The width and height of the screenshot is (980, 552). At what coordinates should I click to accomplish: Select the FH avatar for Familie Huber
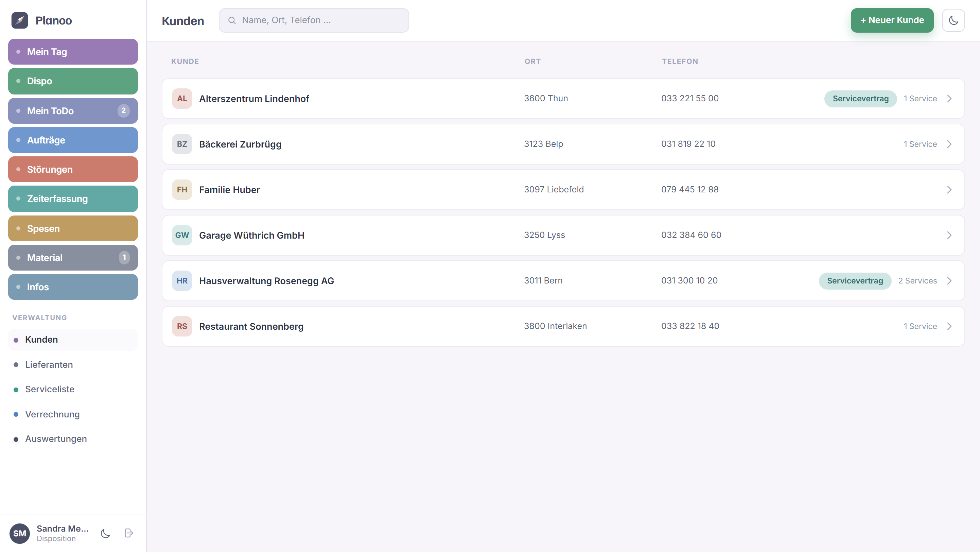182,190
